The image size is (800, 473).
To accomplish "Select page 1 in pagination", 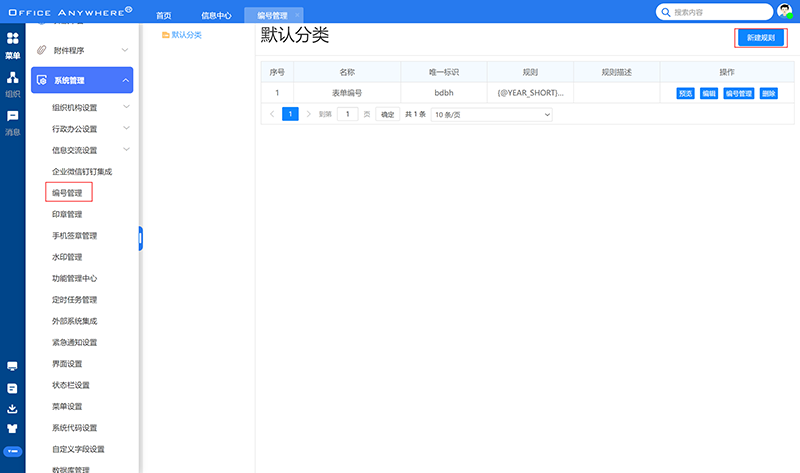I will coord(290,114).
